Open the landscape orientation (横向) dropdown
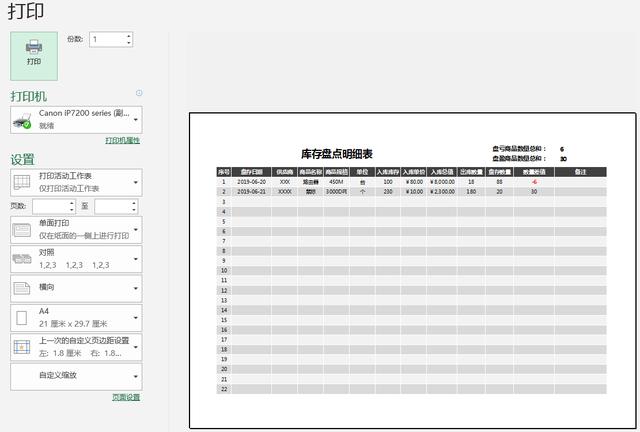 tap(76, 288)
